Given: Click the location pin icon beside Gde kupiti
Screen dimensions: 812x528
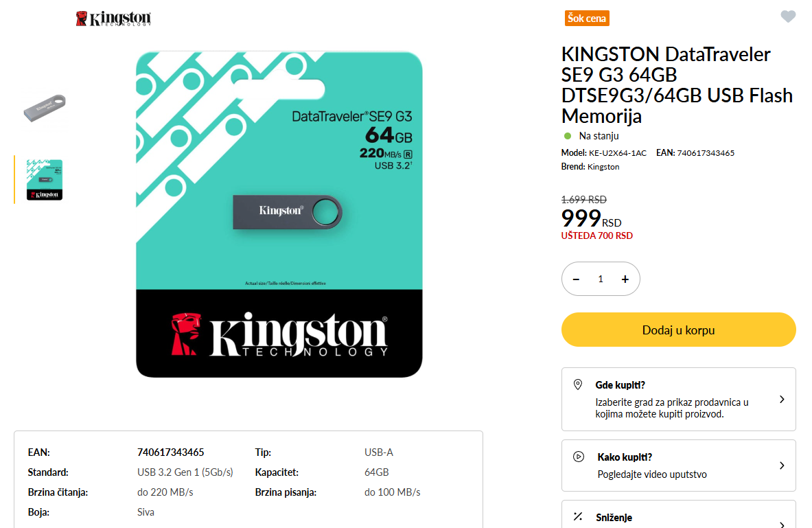Looking at the screenshot, I should click(578, 384).
